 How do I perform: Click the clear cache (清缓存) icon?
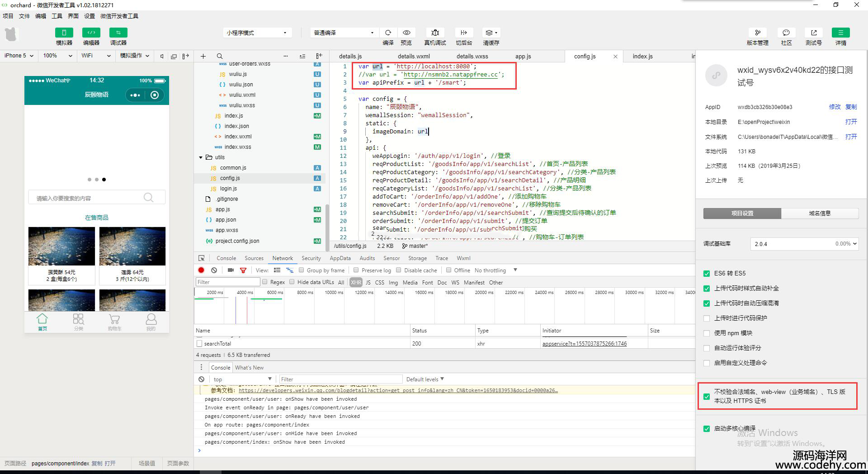pyautogui.click(x=491, y=33)
